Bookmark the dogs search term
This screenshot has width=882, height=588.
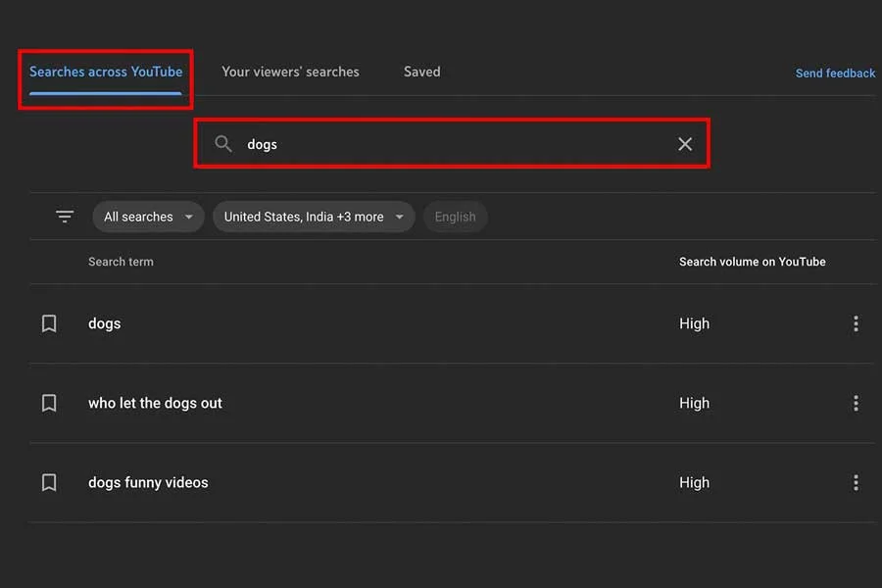(49, 323)
